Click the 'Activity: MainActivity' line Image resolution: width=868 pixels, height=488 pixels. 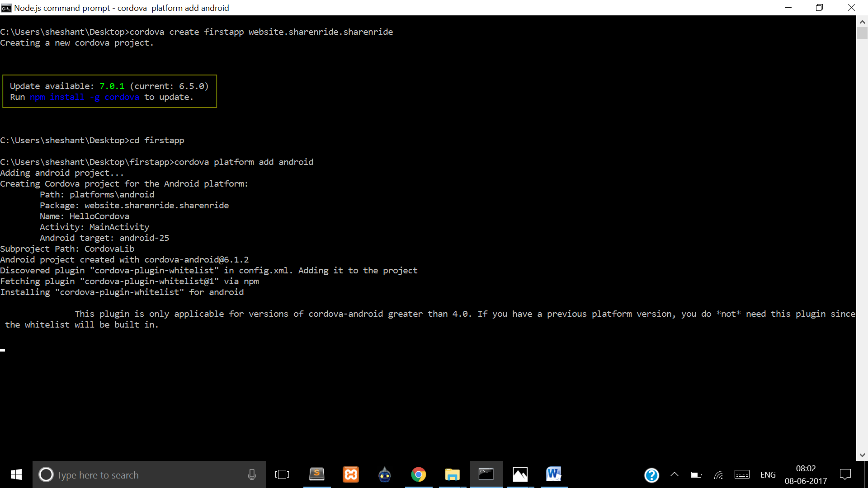94,227
